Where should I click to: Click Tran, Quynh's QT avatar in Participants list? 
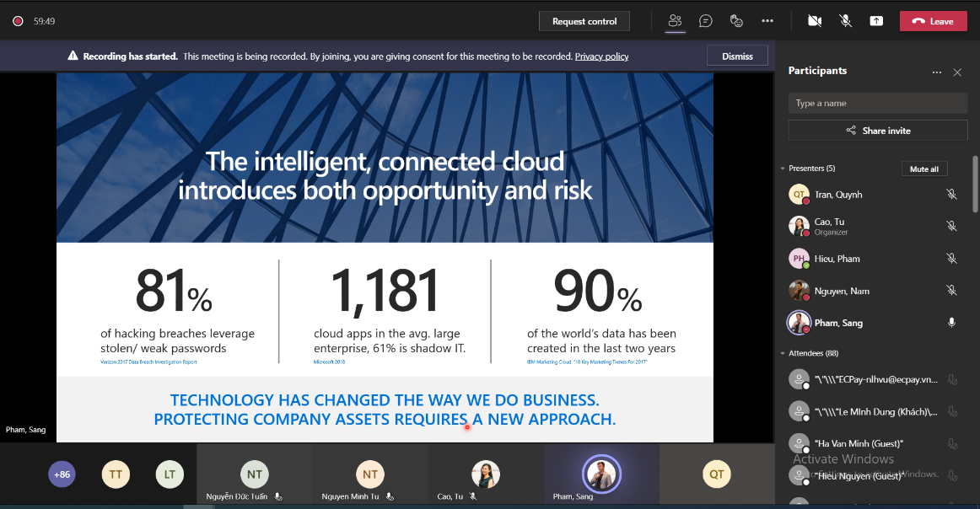pos(799,194)
